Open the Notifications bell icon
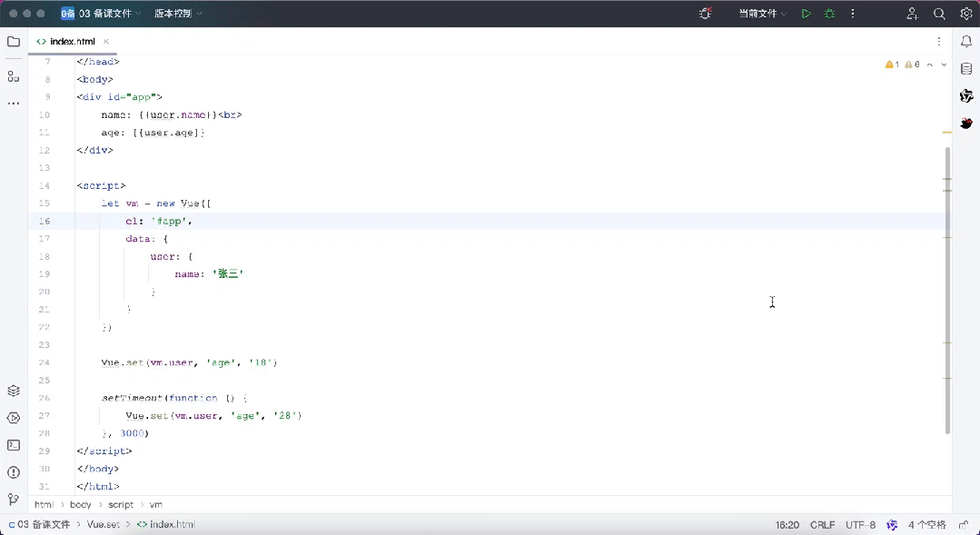The height and width of the screenshot is (535, 980). point(966,42)
